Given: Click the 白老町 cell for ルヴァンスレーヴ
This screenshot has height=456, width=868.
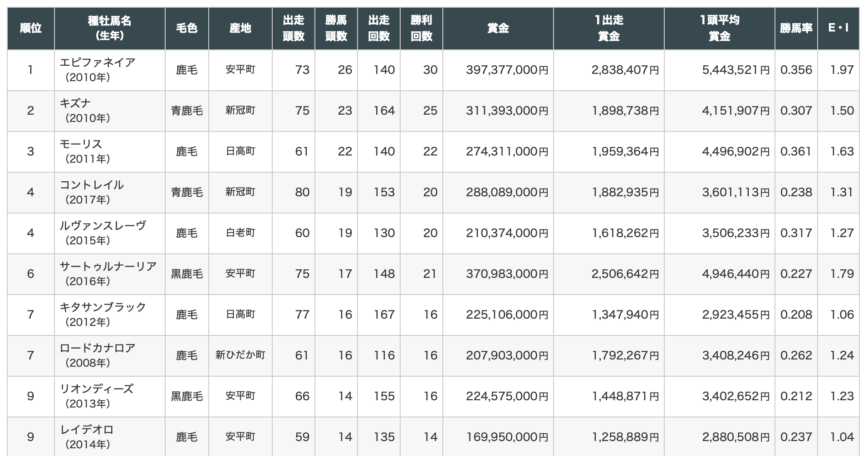Looking at the screenshot, I should coord(240,233).
